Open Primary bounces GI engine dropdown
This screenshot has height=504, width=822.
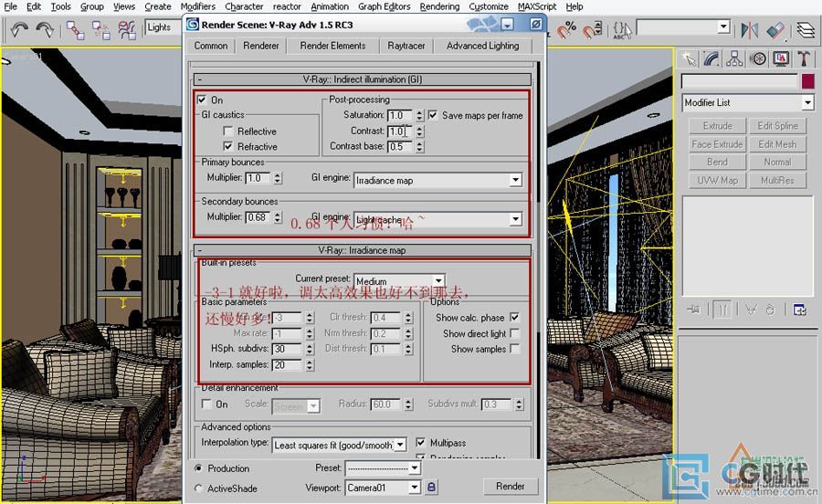[x=516, y=180]
